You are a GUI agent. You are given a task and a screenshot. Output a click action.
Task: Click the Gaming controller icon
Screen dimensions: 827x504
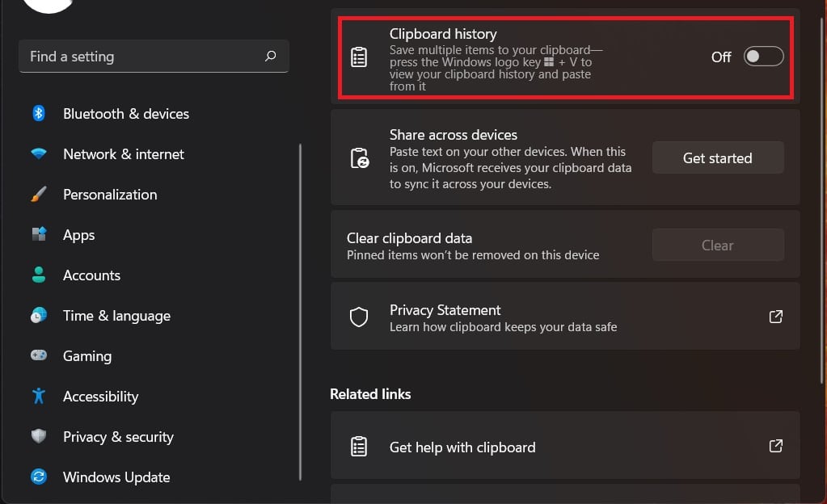[x=39, y=355]
